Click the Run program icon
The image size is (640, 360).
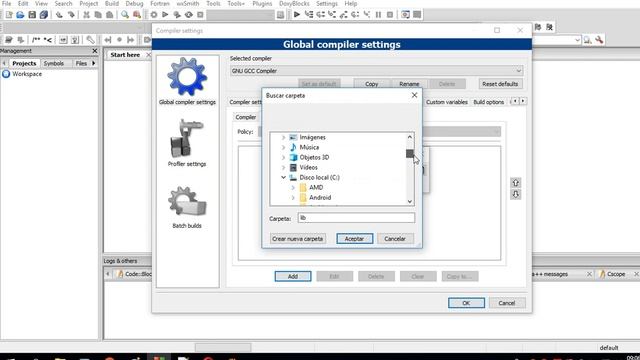[x=165, y=15]
